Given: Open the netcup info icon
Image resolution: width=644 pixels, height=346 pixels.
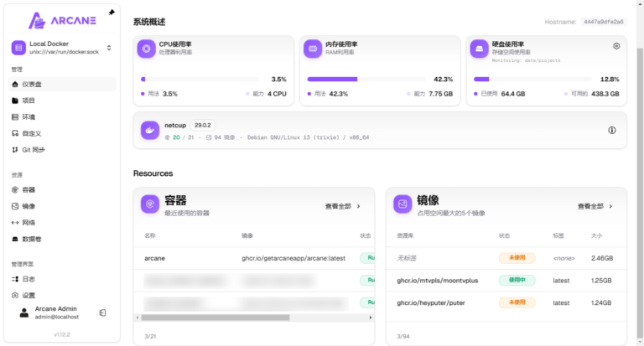Looking at the screenshot, I should click(612, 130).
